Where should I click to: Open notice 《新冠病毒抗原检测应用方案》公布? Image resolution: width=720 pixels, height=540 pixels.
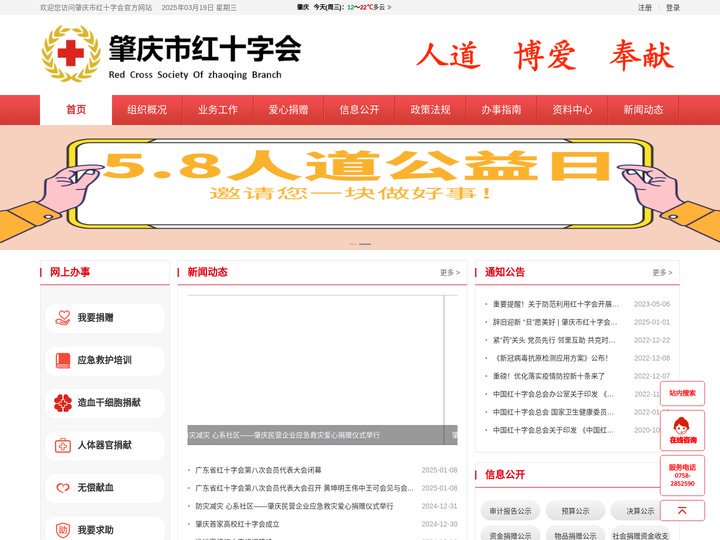click(550, 358)
